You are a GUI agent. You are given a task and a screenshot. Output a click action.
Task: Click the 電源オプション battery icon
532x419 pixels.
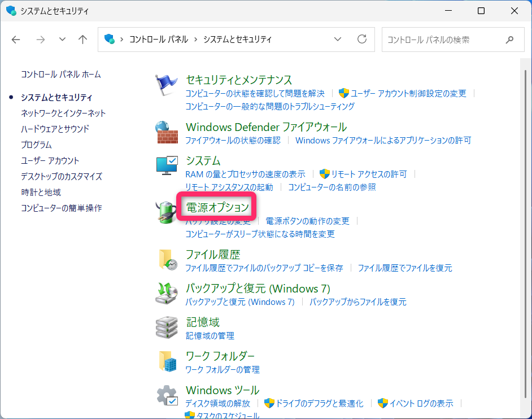167,213
